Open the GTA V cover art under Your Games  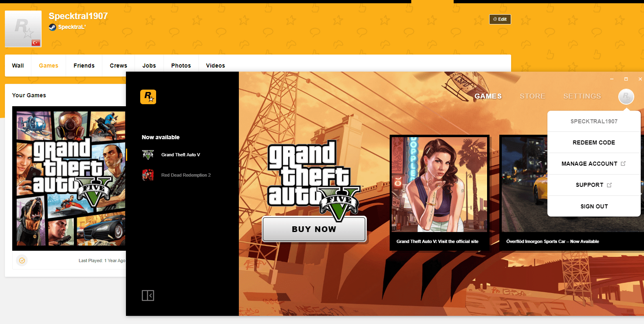[69, 178]
